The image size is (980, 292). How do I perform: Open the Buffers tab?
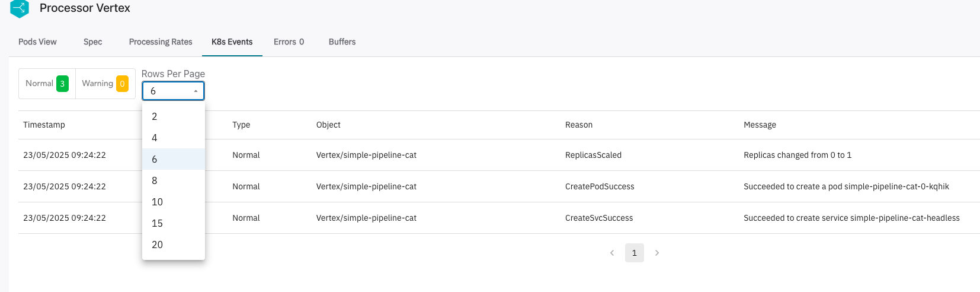click(x=342, y=42)
